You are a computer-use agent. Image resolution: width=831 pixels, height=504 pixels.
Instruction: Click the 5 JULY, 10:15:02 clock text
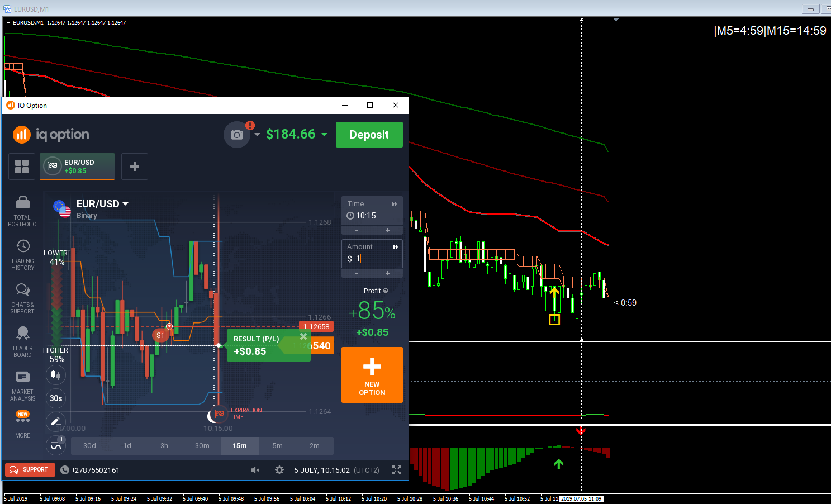tap(322, 470)
